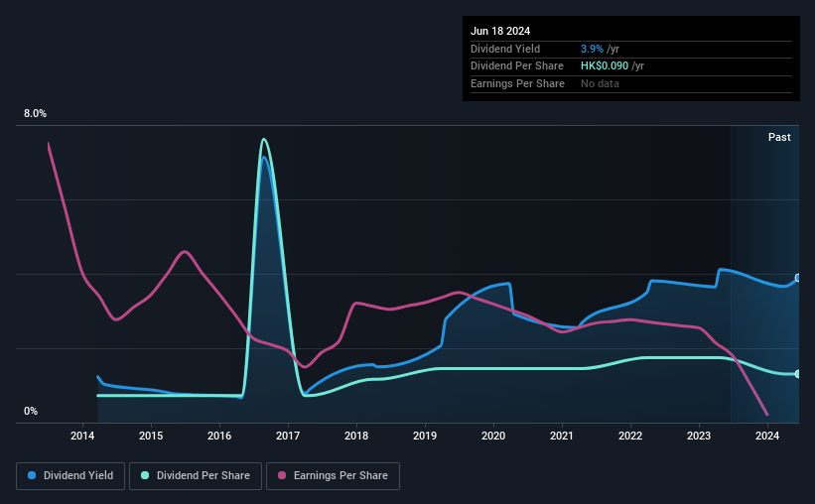This screenshot has height=504, width=815.
Task: Click the pink Earnings Per Share legend dot
Action: (x=282, y=475)
